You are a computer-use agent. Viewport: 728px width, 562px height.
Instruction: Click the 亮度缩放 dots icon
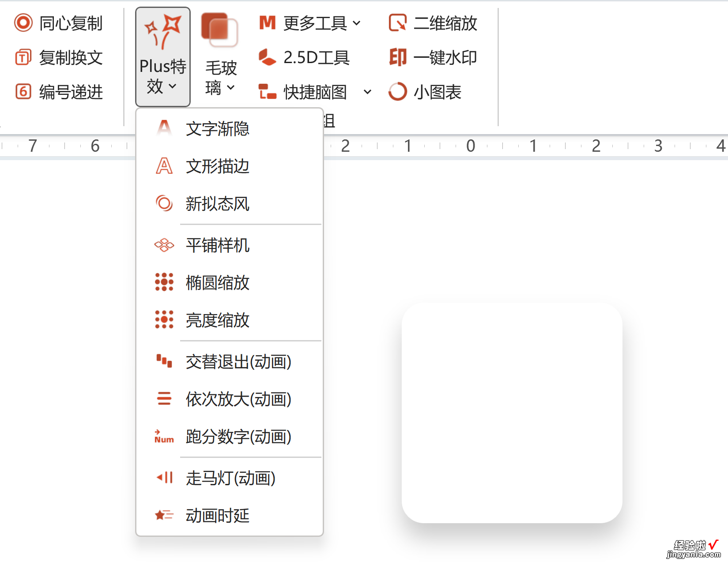pyautogui.click(x=164, y=319)
